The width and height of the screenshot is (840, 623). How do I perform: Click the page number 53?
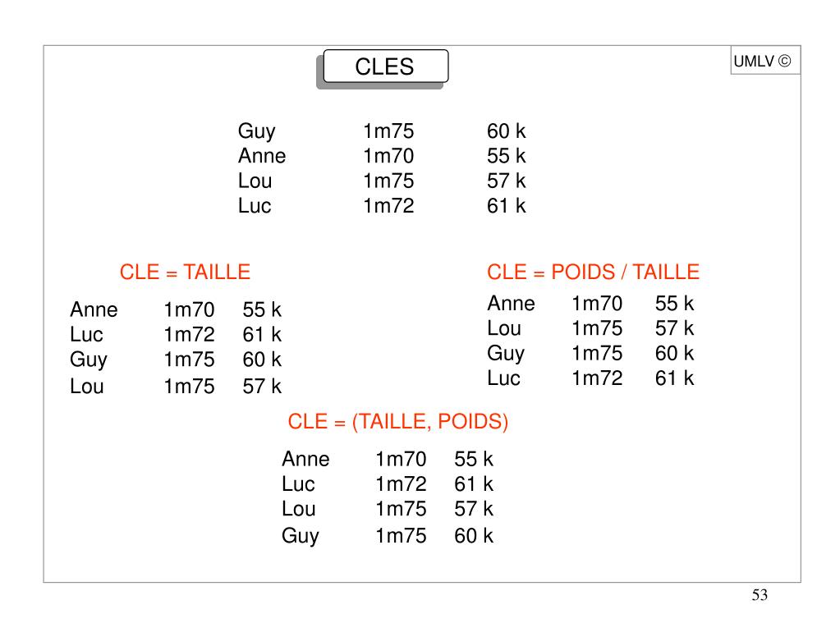coord(760,595)
